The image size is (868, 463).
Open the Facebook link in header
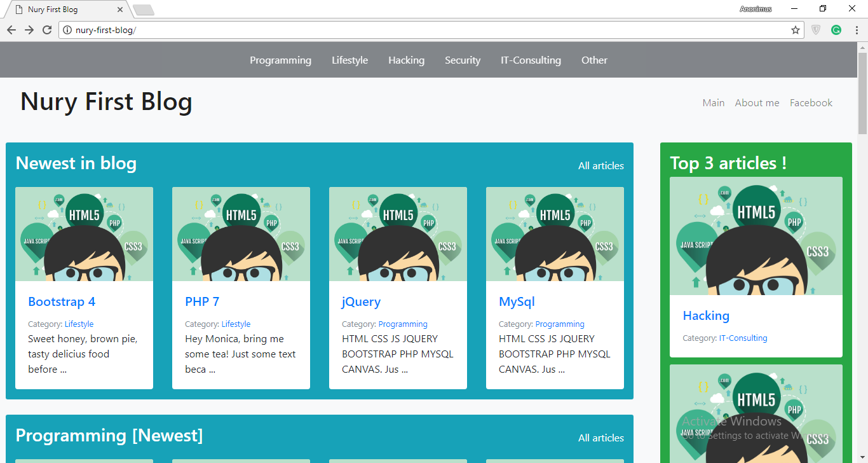pyautogui.click(x=811, y=103)
